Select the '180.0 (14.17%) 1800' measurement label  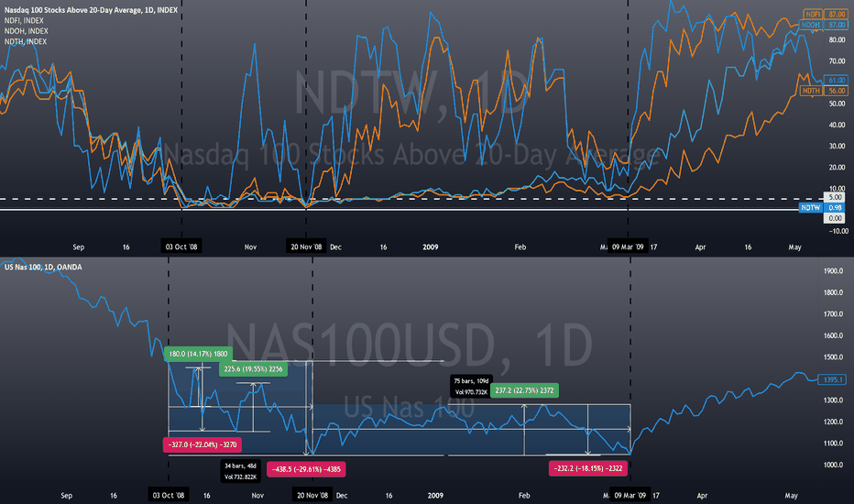coord(198,354)
